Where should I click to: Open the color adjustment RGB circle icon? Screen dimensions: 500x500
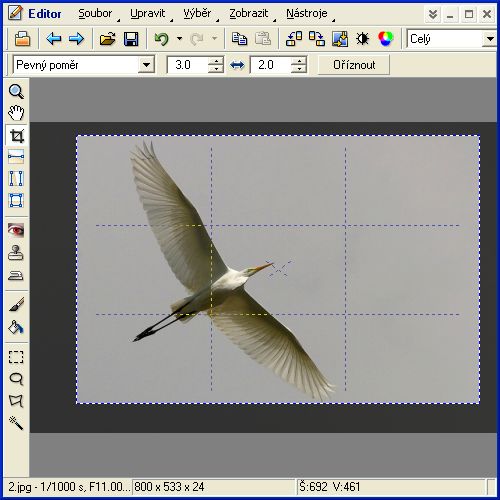[386, 39]
